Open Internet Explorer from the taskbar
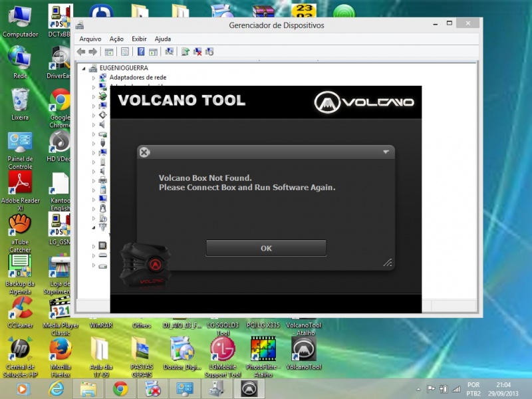532x399 pixels. tap(57, 389)
